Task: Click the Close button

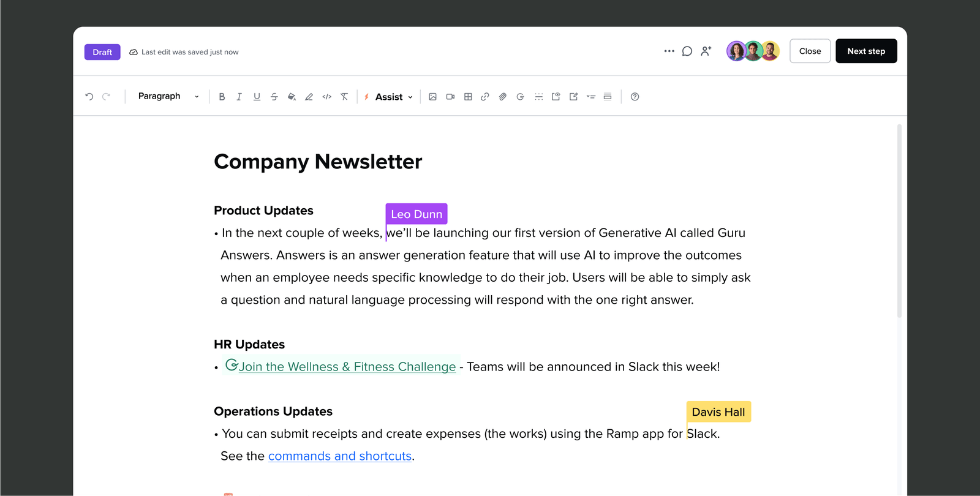Action: [810, 51]
